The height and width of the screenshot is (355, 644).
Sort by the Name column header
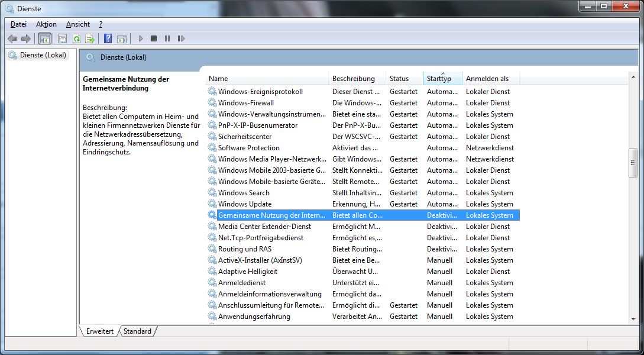(267, 79)
